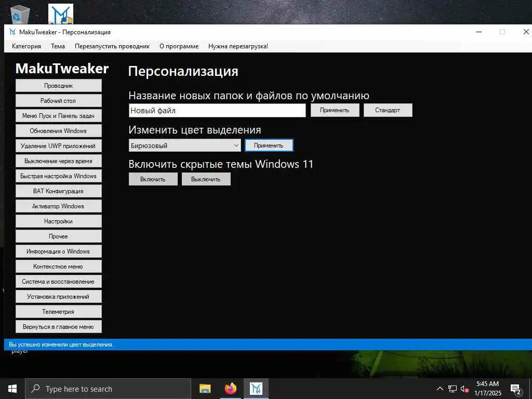The height and width of the screenshot is (399, 532).
Task: Go to Рабочий стол section
Action: [58, 101]
